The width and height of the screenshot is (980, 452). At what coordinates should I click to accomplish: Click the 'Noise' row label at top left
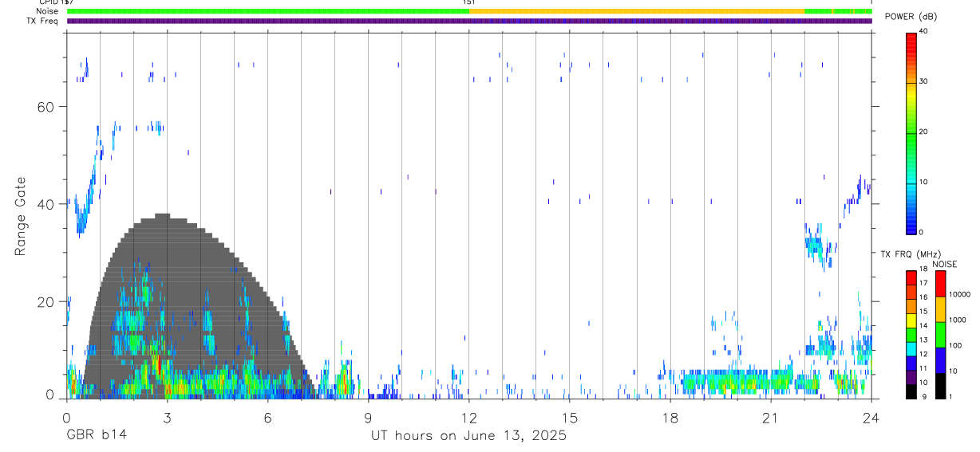point(48,11)
